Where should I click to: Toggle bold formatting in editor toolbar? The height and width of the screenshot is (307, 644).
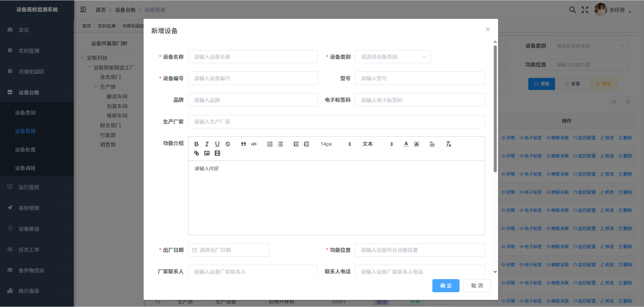(197, 144)
